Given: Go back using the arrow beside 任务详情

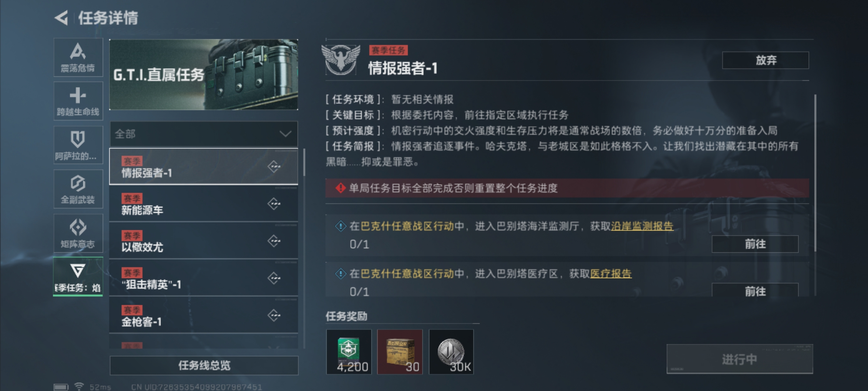Looking at the screenshot, I should [x=61, y=18].
